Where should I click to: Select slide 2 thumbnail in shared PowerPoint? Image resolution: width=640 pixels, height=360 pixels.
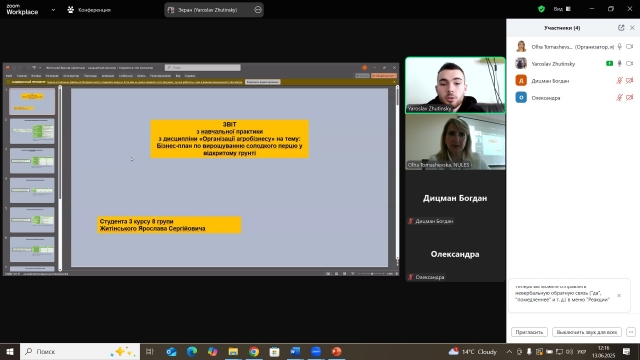[x=32, y=131]
